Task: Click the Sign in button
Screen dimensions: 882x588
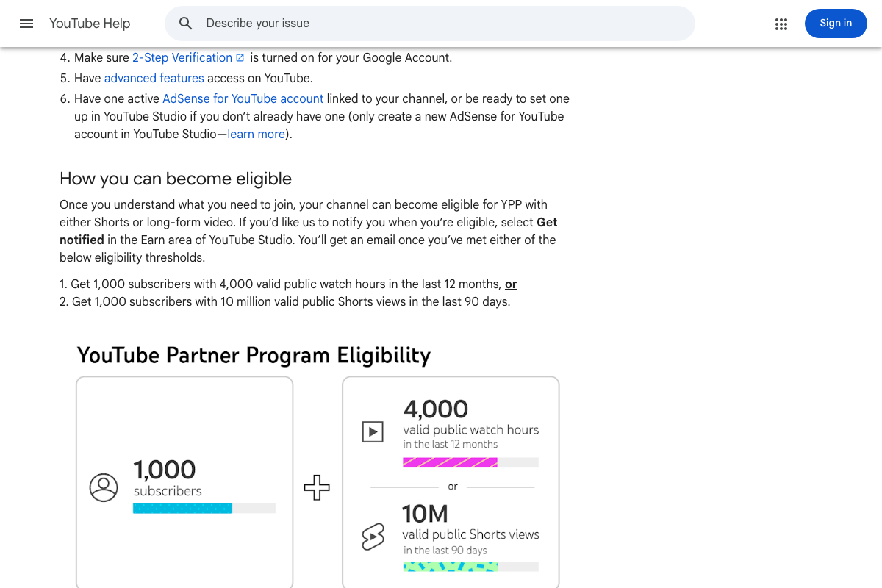Action: 836,23
